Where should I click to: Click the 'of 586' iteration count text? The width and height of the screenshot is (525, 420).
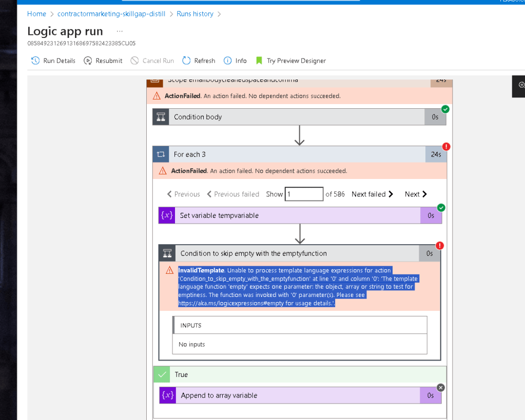pos(335,194)
